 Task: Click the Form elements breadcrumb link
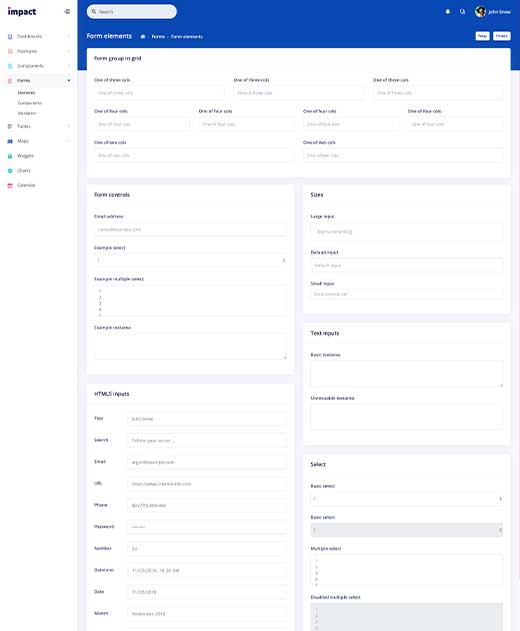click(x=187, y=37)
